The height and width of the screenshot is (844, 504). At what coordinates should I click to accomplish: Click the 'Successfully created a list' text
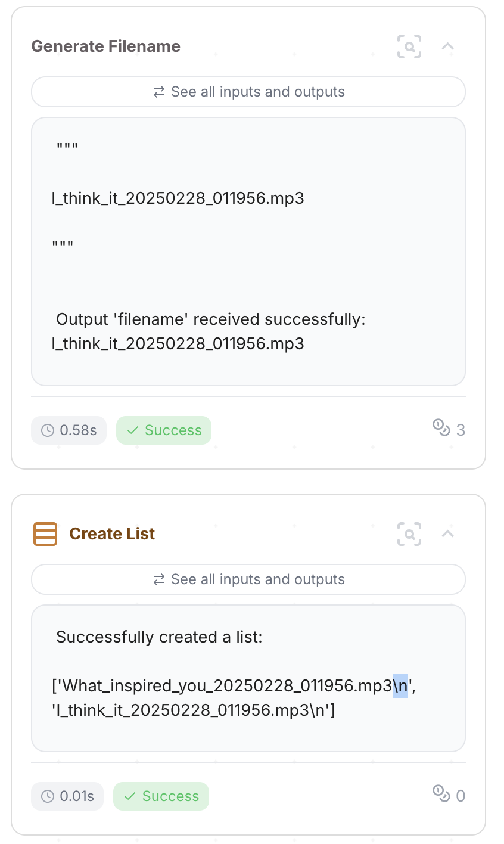(159, 637)
